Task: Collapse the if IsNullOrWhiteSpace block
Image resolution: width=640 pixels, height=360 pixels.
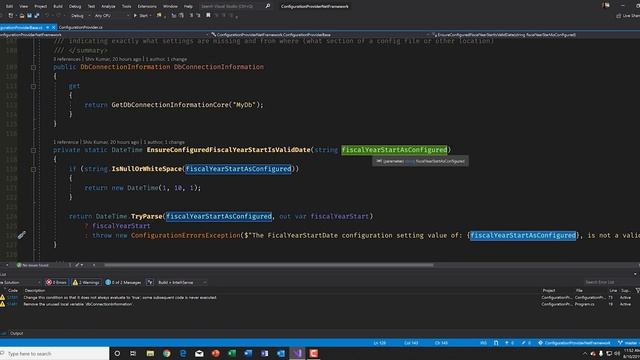Action: tap(33, 169)
